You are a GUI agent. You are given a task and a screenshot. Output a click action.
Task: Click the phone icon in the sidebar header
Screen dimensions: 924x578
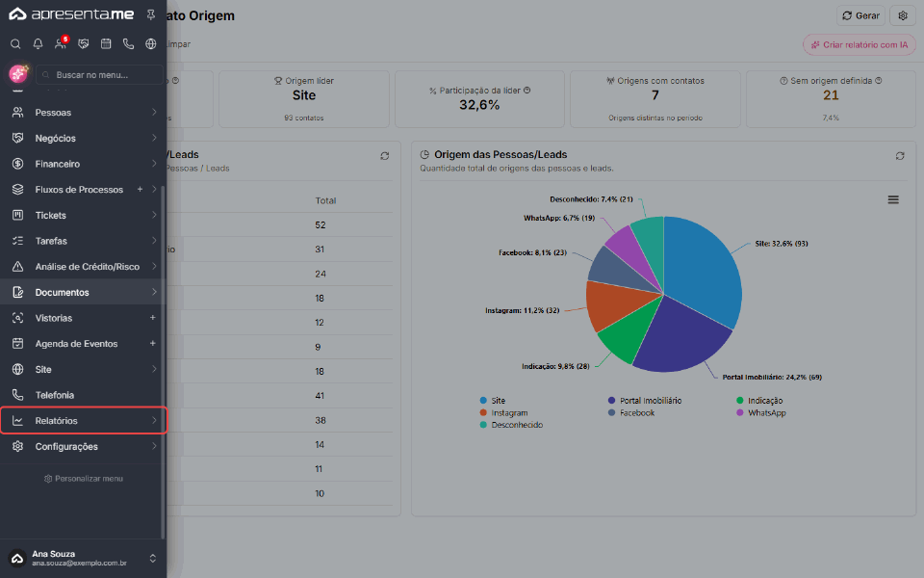[x=128, y=43]
